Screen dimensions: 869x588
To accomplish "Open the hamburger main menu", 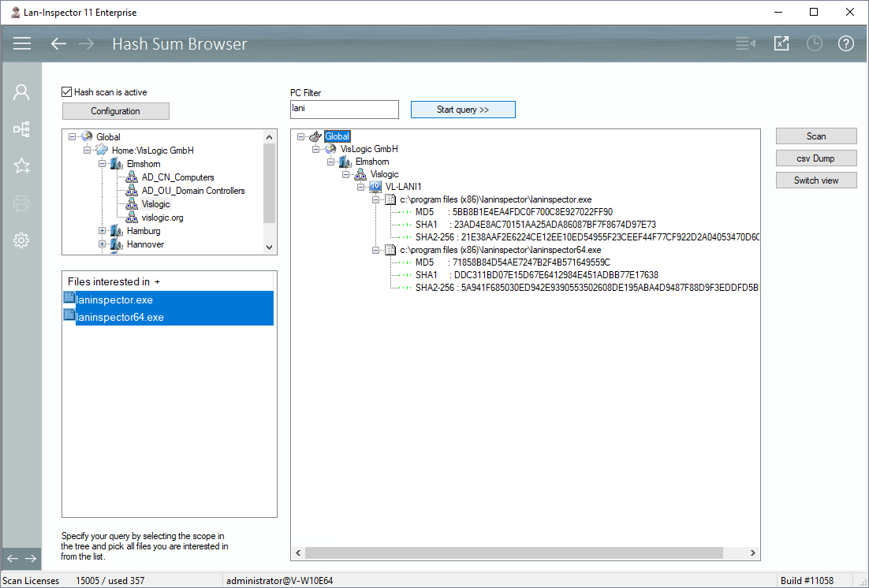I will coord(22,43).
